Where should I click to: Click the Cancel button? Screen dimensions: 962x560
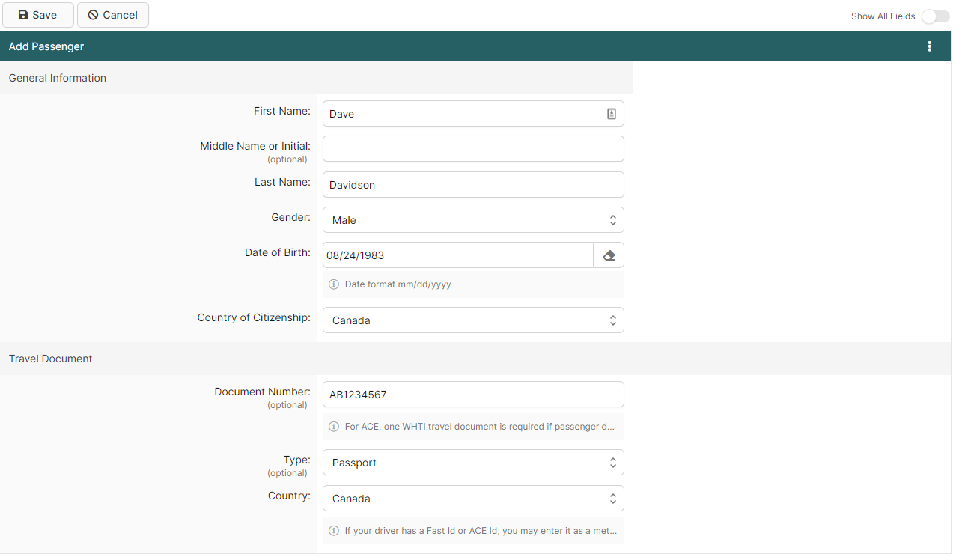pos(113,15)
